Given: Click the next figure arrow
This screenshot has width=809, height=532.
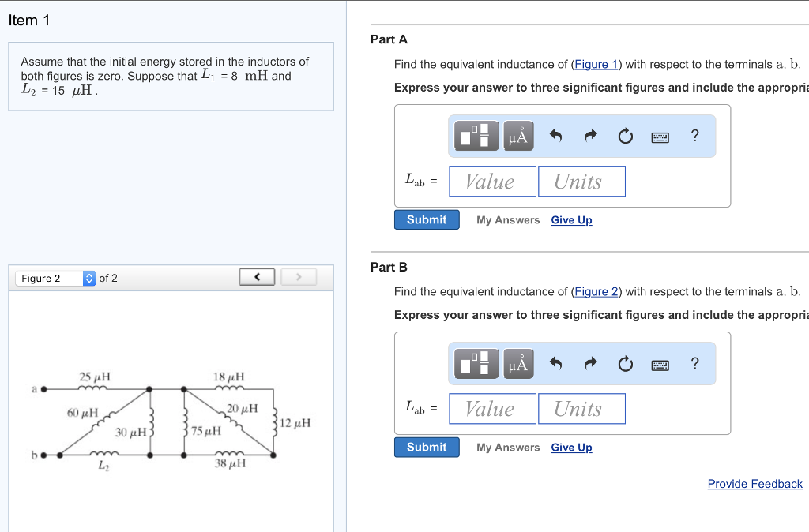Looking at the screenshot, I should (x=299, y=276).
